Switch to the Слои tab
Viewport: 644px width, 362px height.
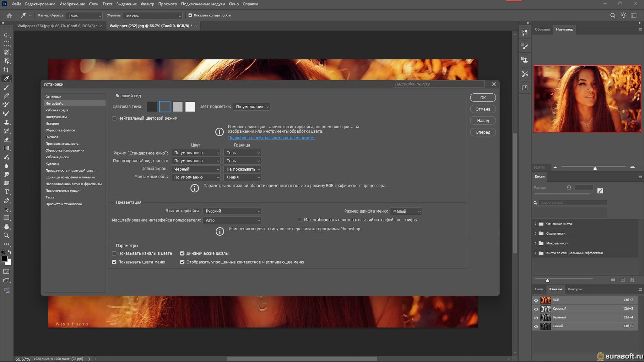(x=539, y=289)
